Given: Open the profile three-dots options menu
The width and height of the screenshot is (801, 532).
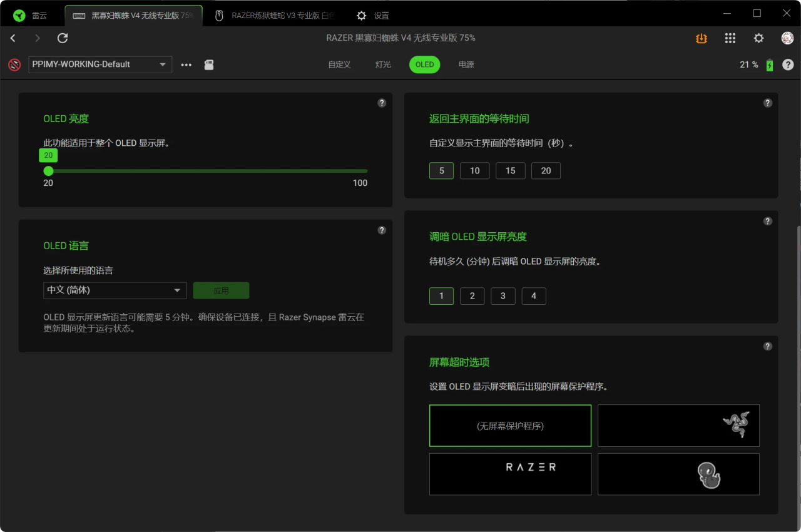Looking at the screenshot, I should (x=186, y=64).
